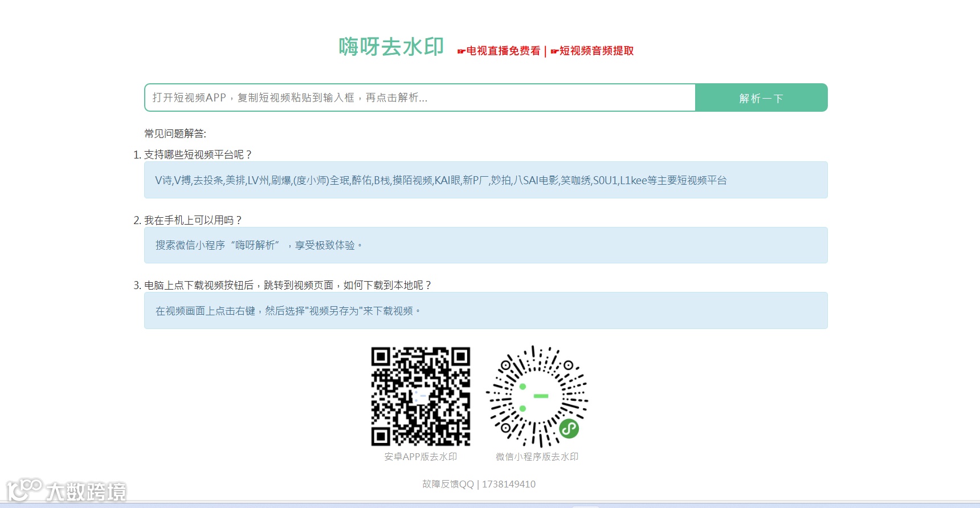Click the 解析一下 parse button
The height and width of the screenshot is (508, 980).
(761, 97)
